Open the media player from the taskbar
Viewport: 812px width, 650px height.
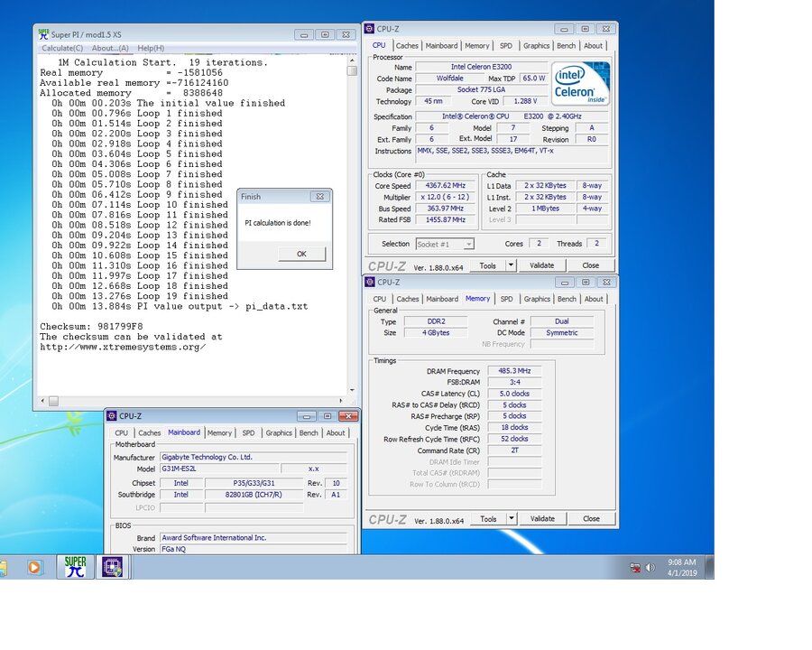34,567
